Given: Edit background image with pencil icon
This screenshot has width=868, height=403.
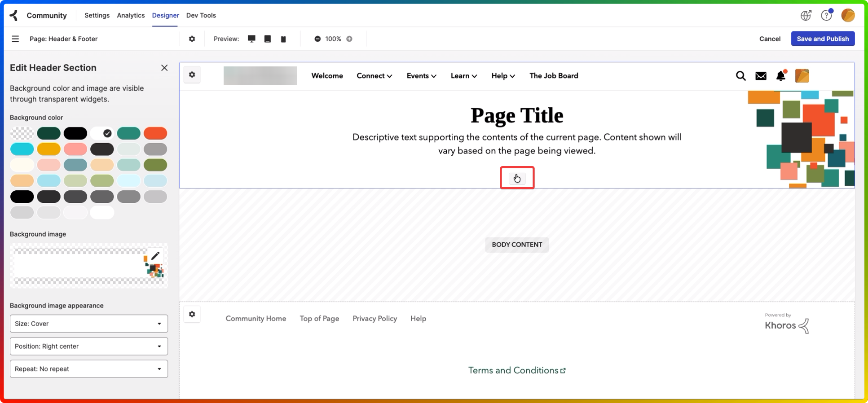Looking at the screenshot, I should pyautogui.click(x=155, y=256).
